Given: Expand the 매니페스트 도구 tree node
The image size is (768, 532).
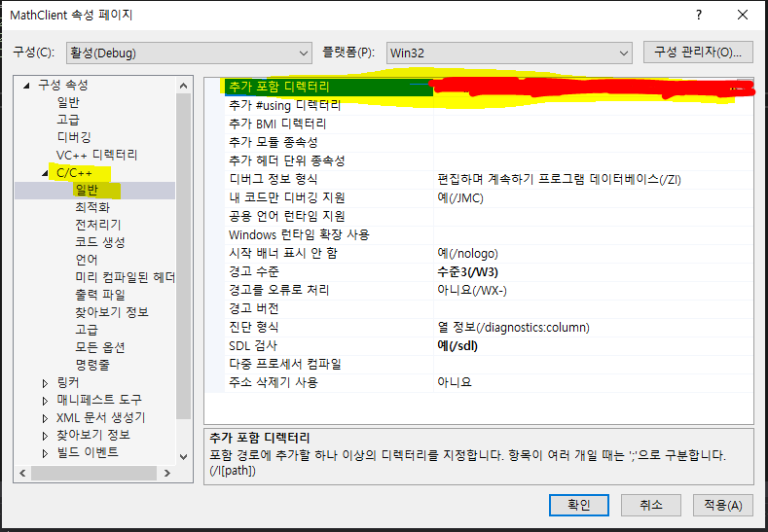Looking at the screenshot, I should 45,401.
